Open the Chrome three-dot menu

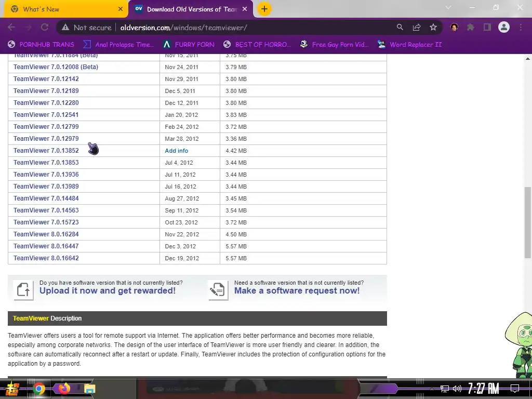pos(521,28)
